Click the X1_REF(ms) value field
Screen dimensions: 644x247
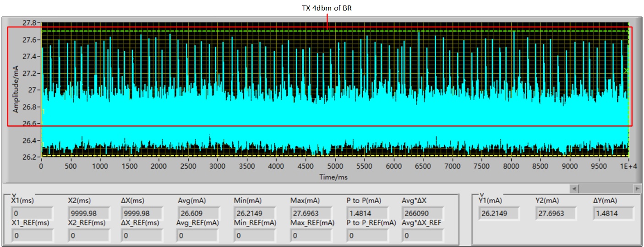click(x=32, y=236)
